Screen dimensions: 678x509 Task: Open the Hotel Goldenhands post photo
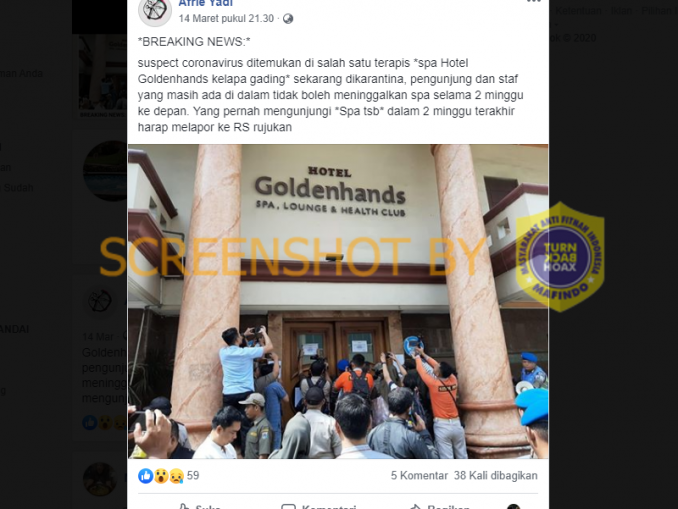[x=338, y=301]
